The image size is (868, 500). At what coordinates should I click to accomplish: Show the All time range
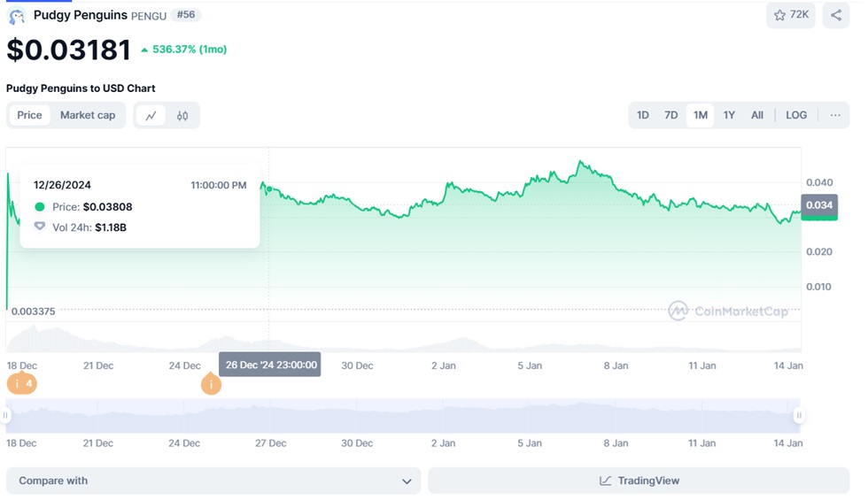tap(757, 115)
